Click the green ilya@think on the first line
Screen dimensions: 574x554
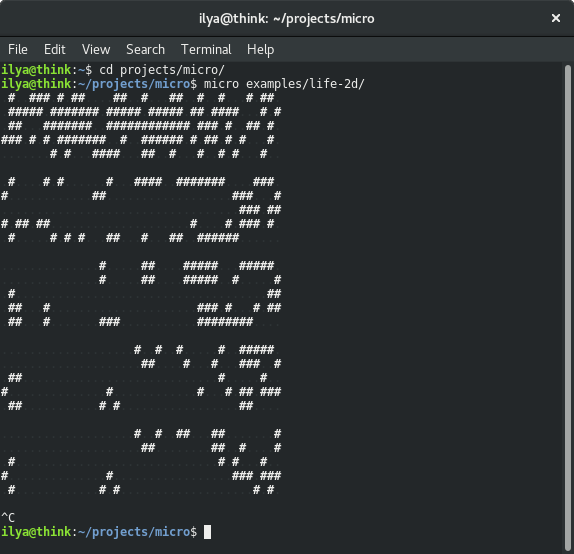(x=36, y=70)
